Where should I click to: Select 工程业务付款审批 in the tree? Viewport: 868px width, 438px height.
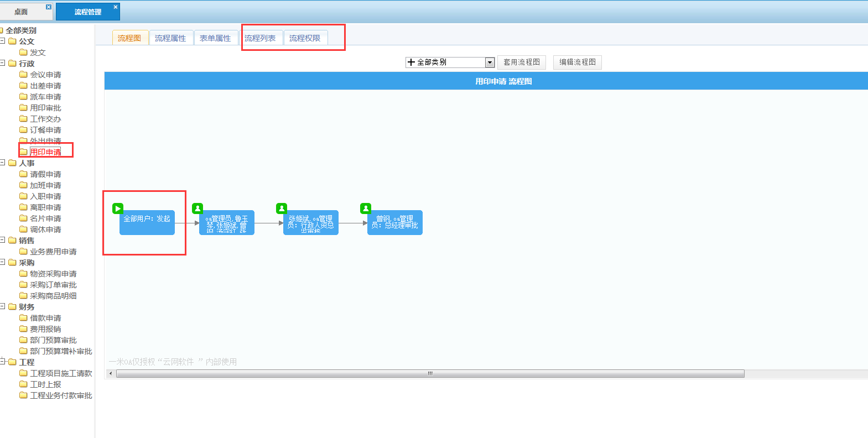click(x=61, y=395)
